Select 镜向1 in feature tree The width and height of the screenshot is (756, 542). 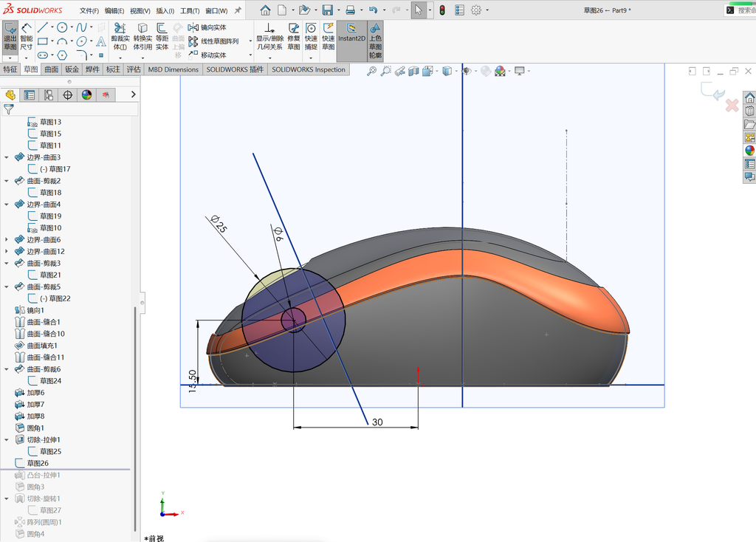pos(35,311)
